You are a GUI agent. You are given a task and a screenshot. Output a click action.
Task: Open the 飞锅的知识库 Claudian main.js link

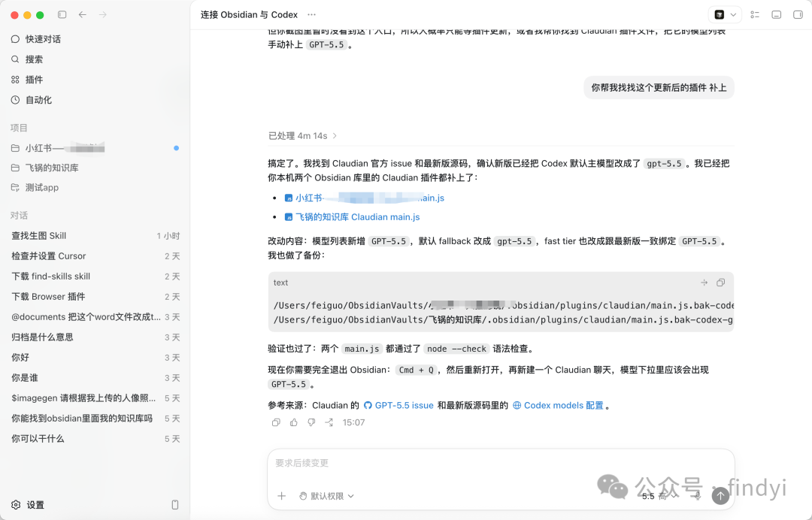(357, 217)
